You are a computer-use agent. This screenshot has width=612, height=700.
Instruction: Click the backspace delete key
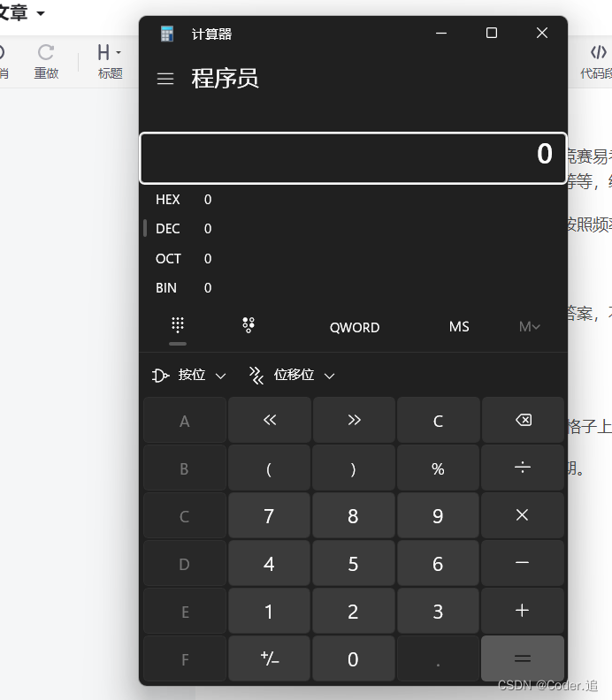tap(523, 420)
